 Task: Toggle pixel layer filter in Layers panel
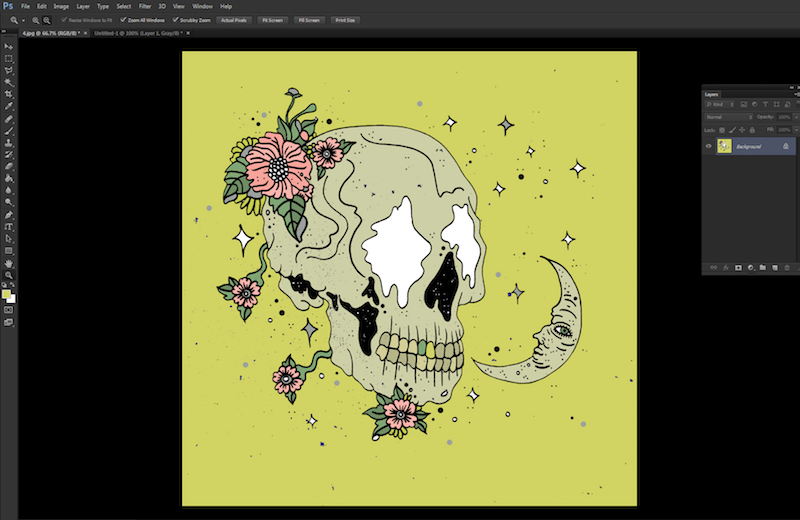[x=743, y=104]
